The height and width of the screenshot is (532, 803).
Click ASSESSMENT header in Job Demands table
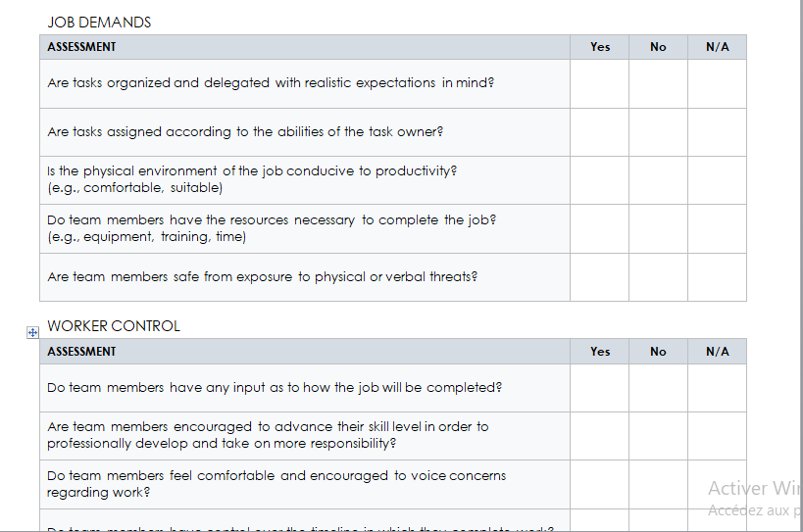pos(82,47)
